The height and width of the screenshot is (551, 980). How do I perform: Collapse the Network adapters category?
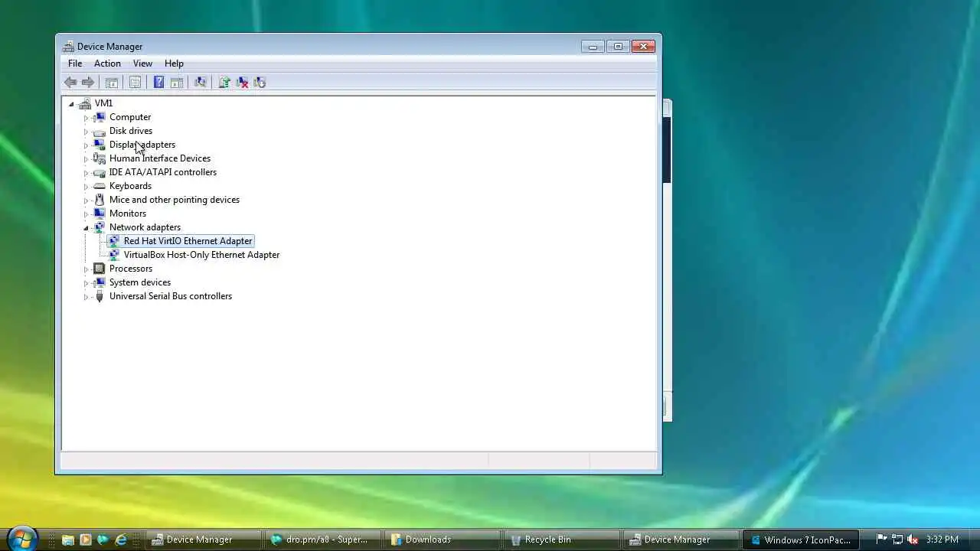(x=86, y=227)
